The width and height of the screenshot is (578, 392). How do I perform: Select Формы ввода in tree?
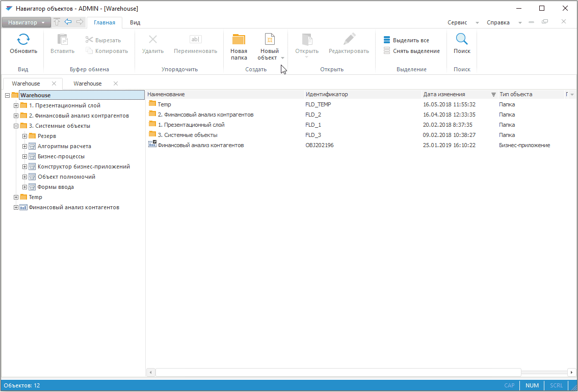click(56, 187)
